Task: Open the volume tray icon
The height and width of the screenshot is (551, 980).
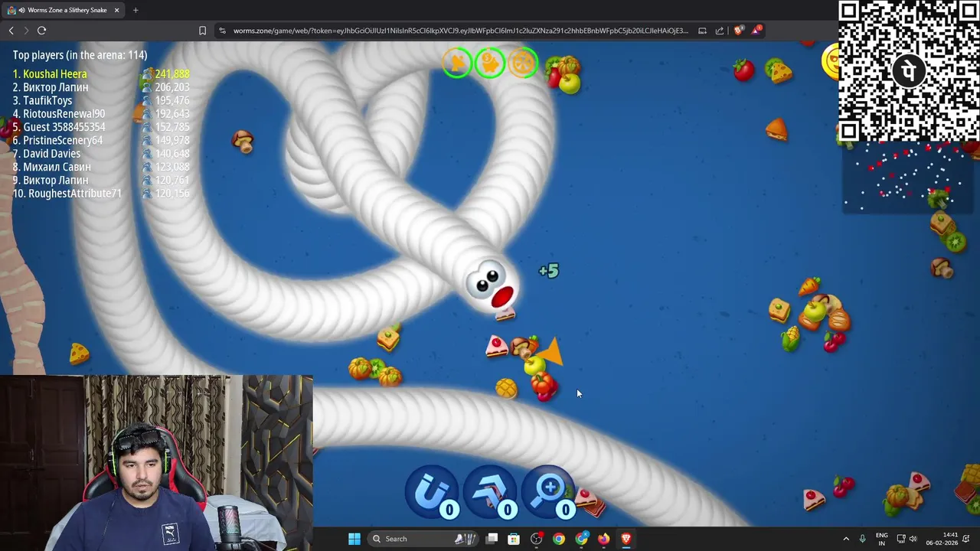Action: [913, 539]
